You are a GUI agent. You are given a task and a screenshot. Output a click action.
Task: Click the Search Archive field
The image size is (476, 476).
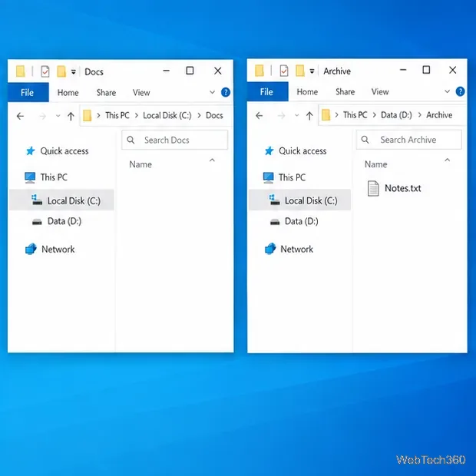[409, 140]
